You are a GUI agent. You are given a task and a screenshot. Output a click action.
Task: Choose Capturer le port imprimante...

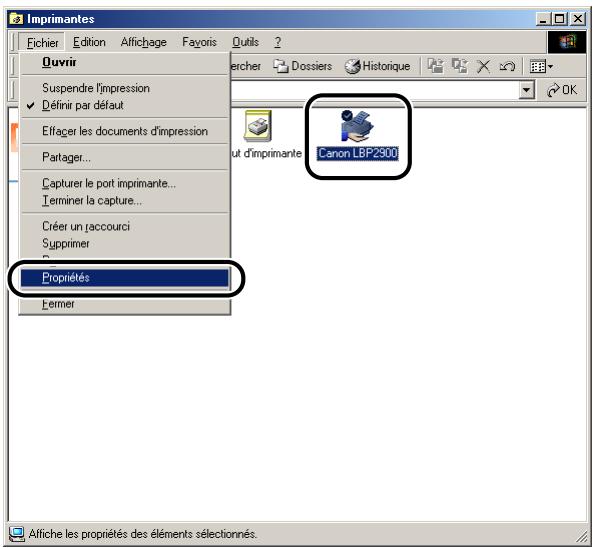coord(125,183)
